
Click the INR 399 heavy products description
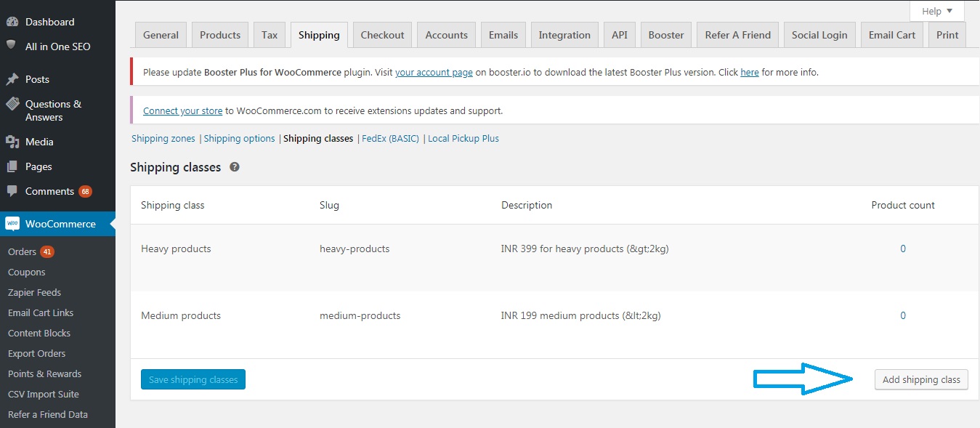tap(585, 249)
